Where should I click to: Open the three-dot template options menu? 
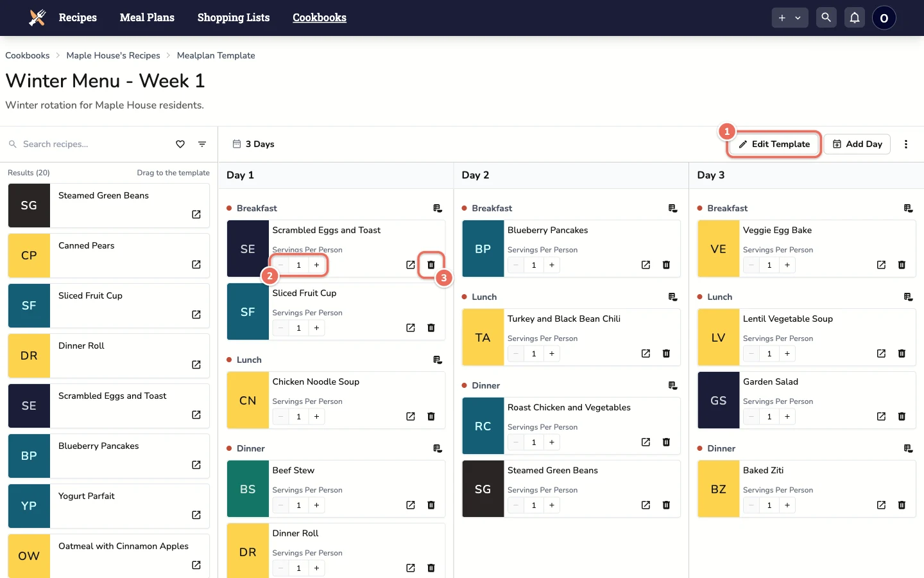[x=906, y=144]
